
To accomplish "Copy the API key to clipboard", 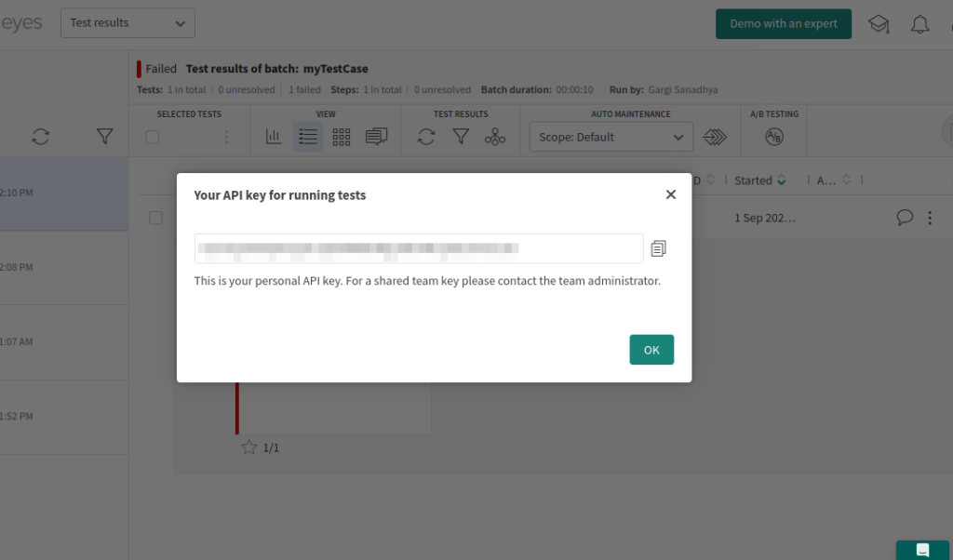I will point(659,248).
